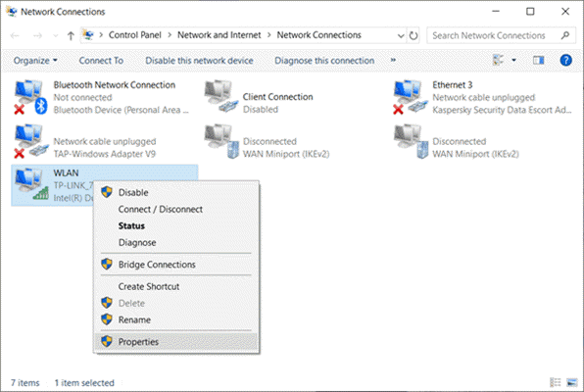Screen dimensions: 584x392
Task: Toggle the preview pane icon
Action: point(538,60)
